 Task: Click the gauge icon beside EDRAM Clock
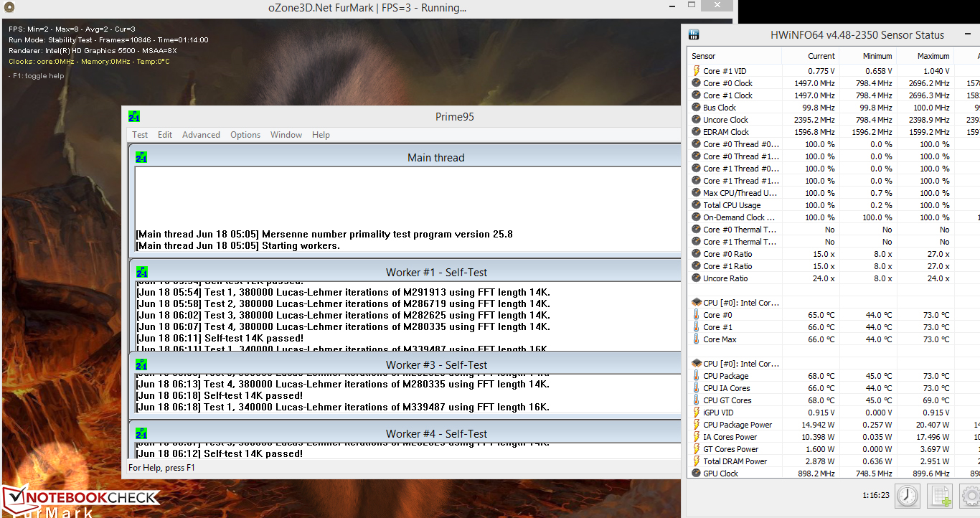pos(696,132)
